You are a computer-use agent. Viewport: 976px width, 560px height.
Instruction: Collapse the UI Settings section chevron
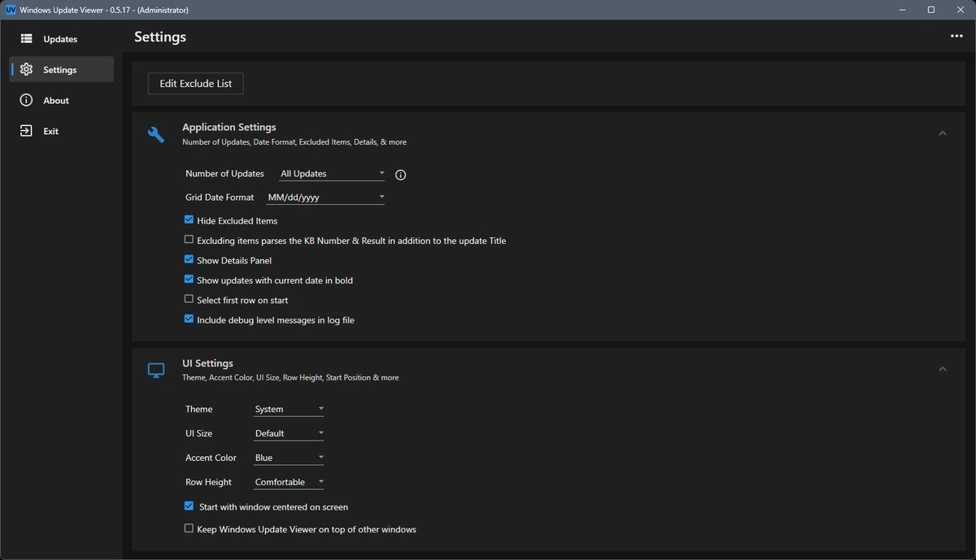coord(943,369)
